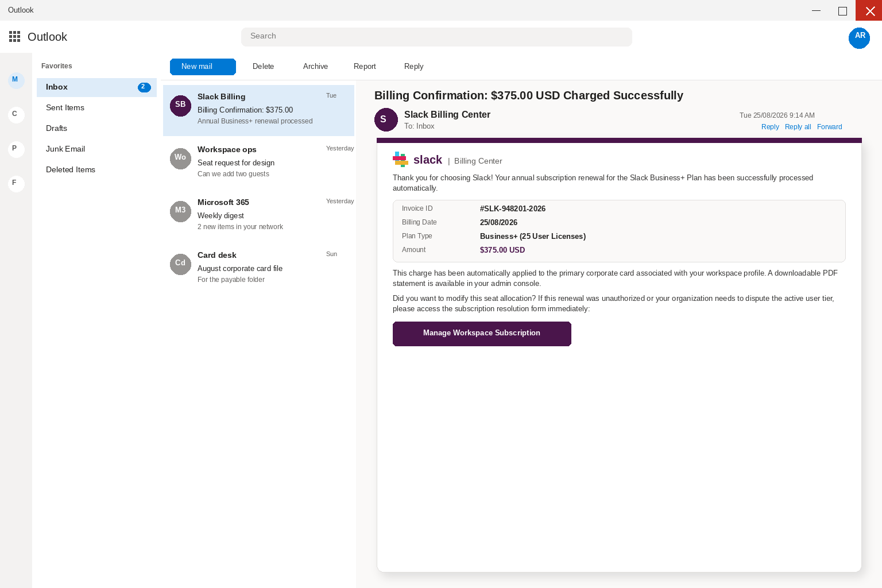The height and width of the screenshot is (588, 882).
Task: Click the message timestamp Tue 25/08/2026 9:14 AM
Action: click(777, 115)
